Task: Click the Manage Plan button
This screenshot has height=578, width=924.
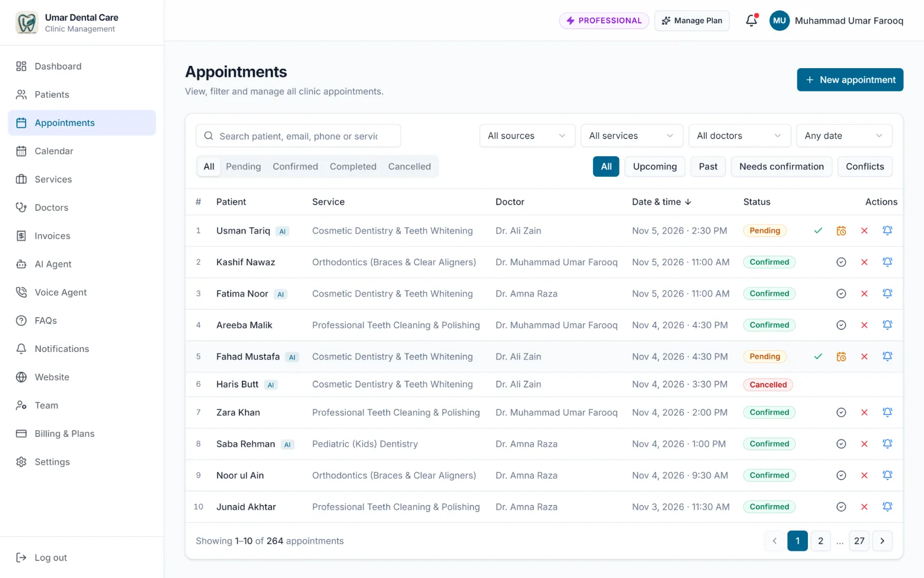Action: [692, 21]
